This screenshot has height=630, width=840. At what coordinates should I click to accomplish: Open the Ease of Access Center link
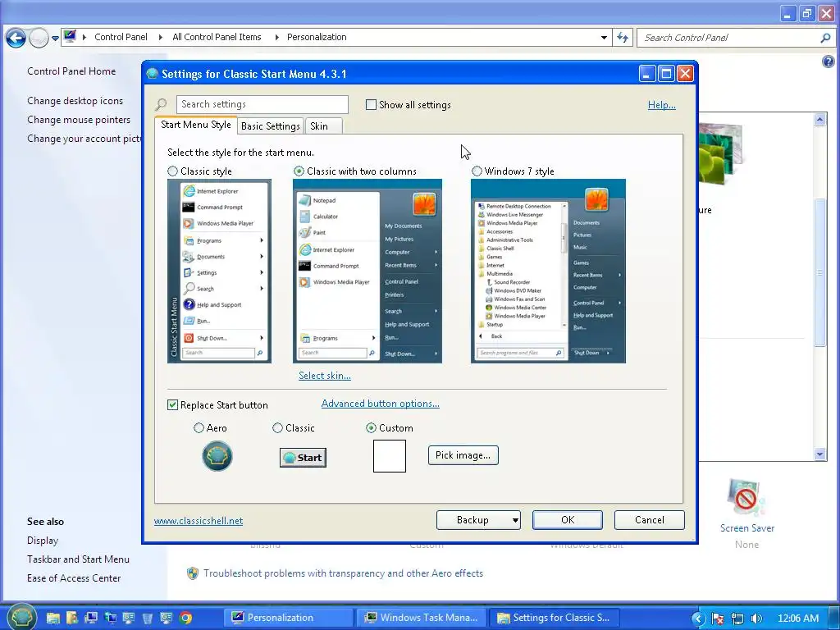(x=74, y=578)
